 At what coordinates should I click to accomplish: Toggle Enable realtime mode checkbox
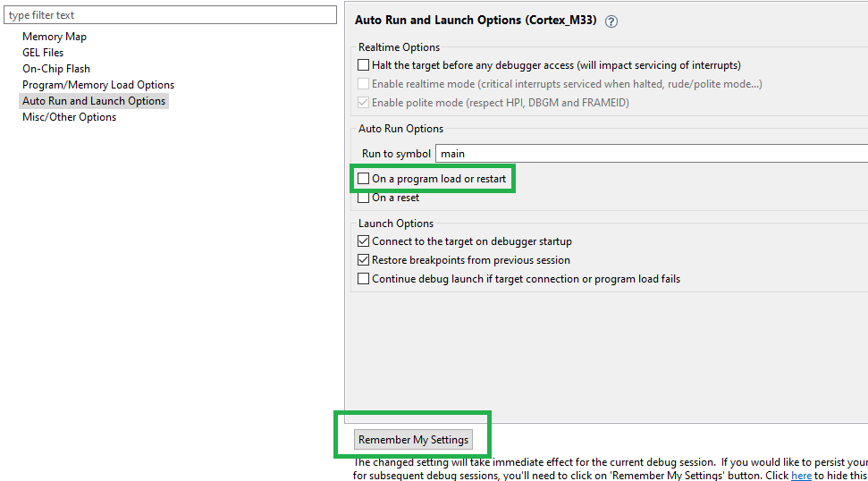[364, 84]
